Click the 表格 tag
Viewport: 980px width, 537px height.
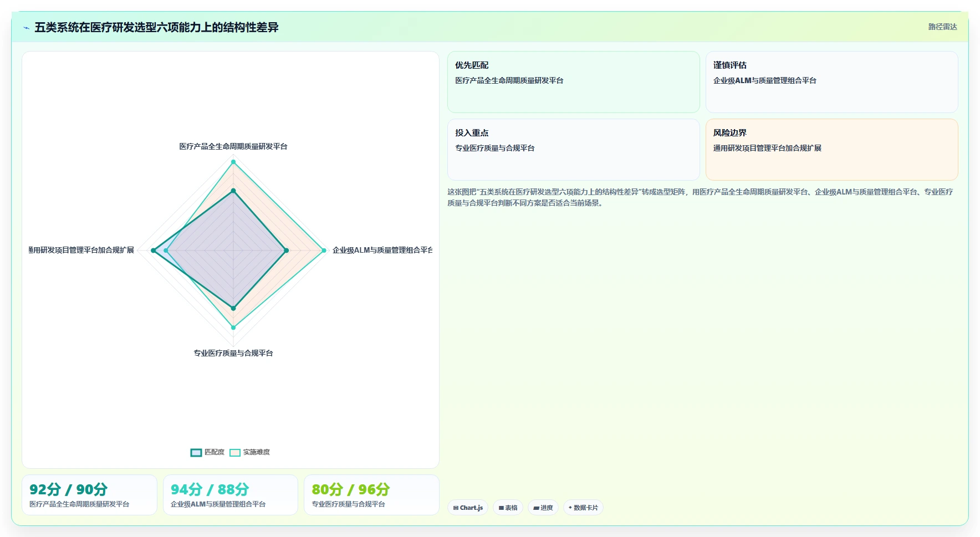[508, 508]
